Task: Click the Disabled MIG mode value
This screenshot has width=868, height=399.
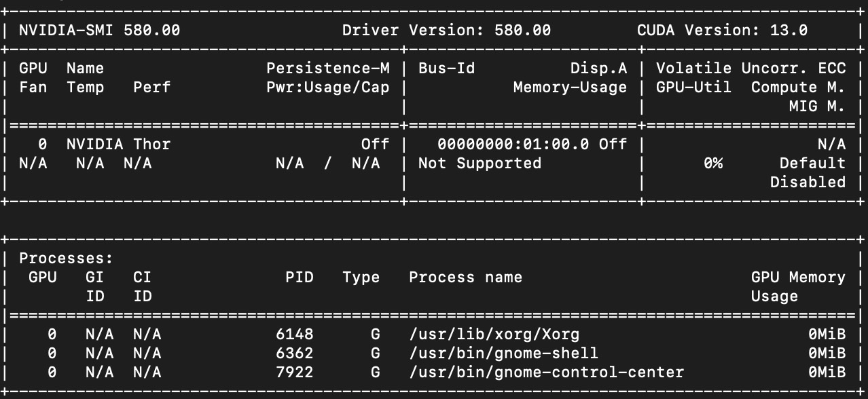Action: [x=807, y=183]
